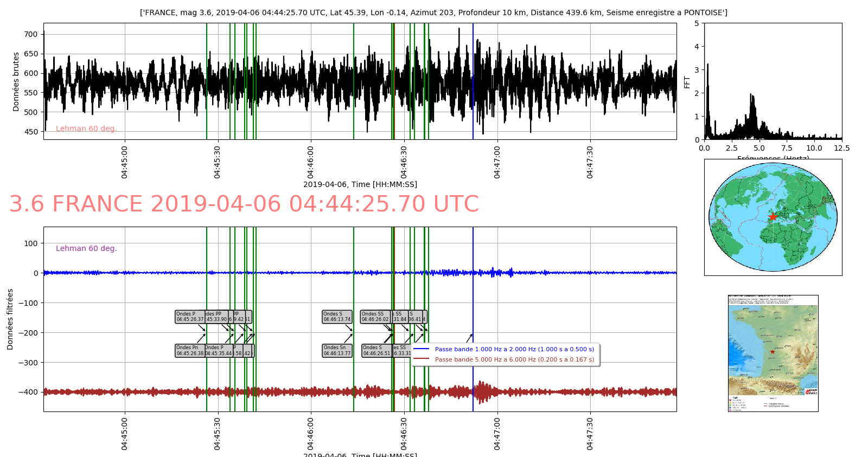The width and height of the screenshot is (868, 457).
Task: Click the 'Ondes S 04:46:26.51' annotation box
Action: [x=376, y=351]
